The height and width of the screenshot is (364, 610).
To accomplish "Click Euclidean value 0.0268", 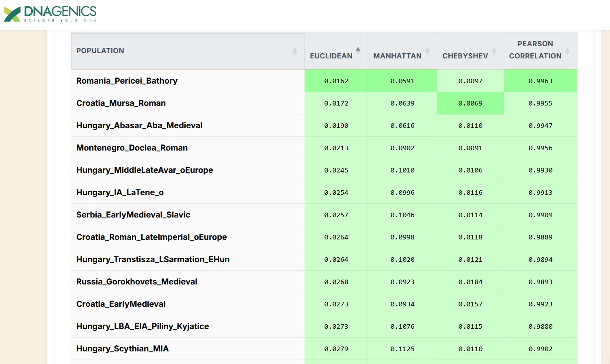I will 336,282.
